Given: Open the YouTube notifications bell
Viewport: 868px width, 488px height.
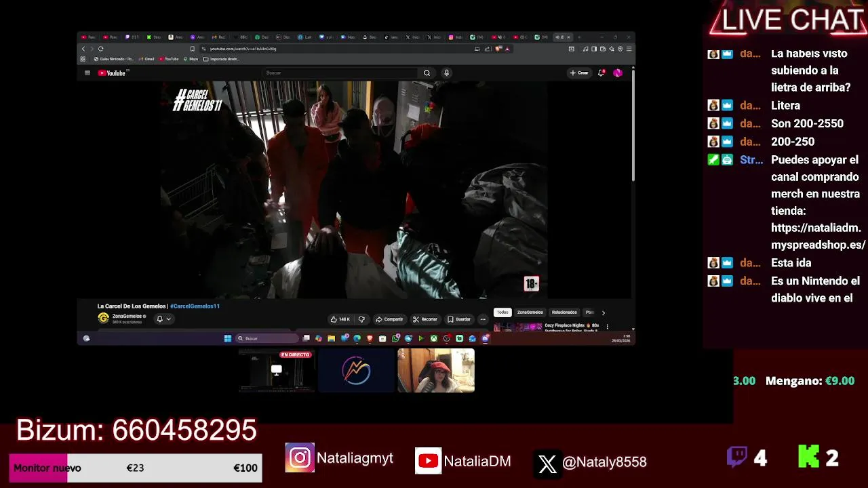Looking at the screenshot, I should click(601, 73).
